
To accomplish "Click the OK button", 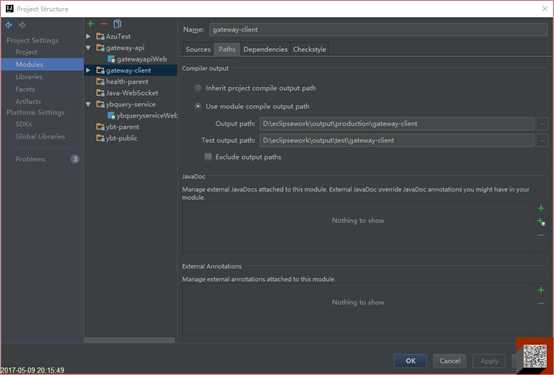I will tap(411, 361).
